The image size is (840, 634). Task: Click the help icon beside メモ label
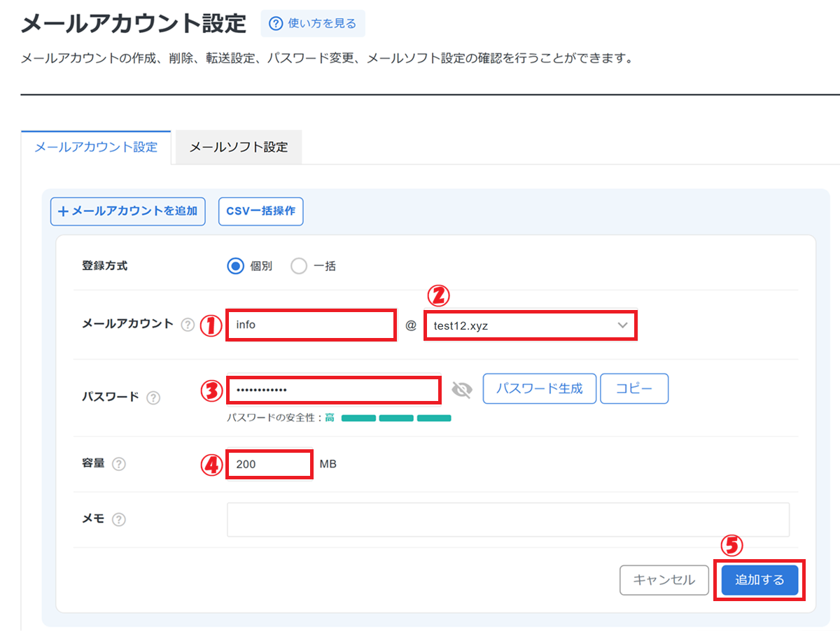pos(119,519)
